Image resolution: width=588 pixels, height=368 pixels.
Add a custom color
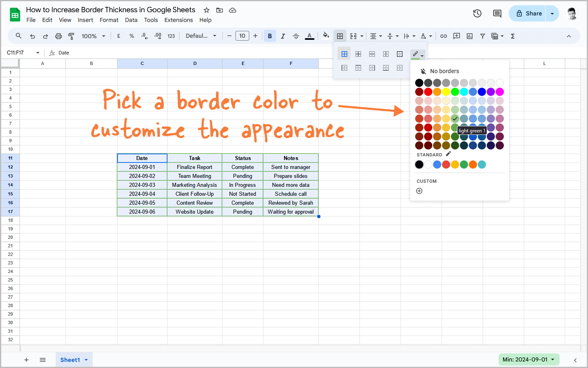click(x=419, y=191)
